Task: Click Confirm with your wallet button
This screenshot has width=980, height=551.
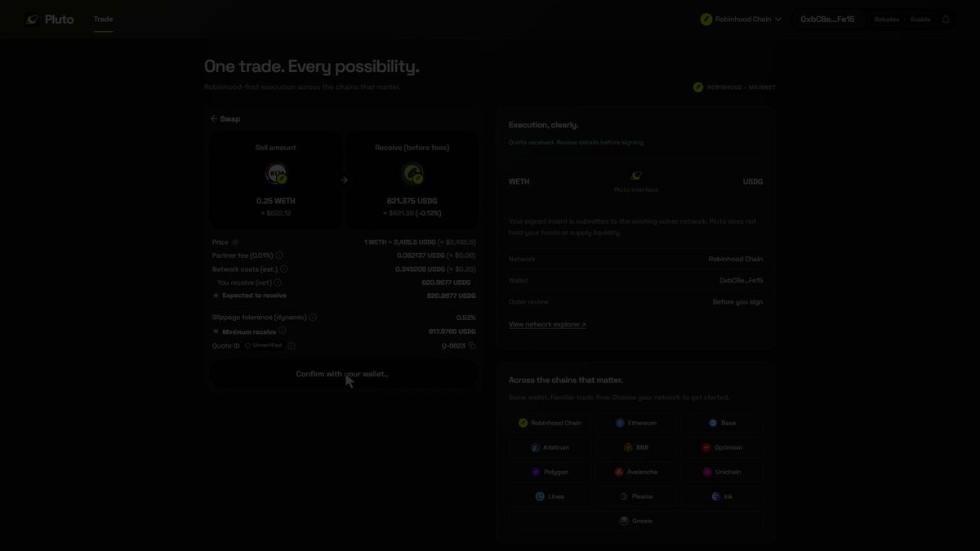Action: click(x=343, y=375)
